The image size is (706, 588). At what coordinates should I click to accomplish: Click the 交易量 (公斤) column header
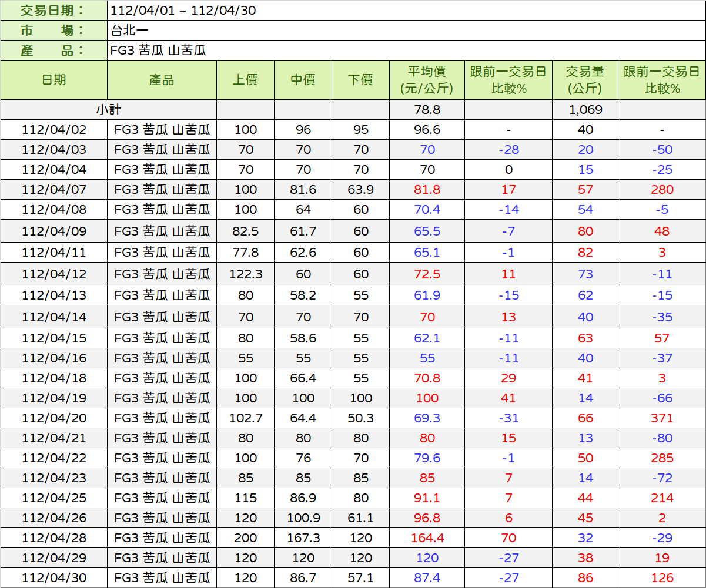[585, 80]
